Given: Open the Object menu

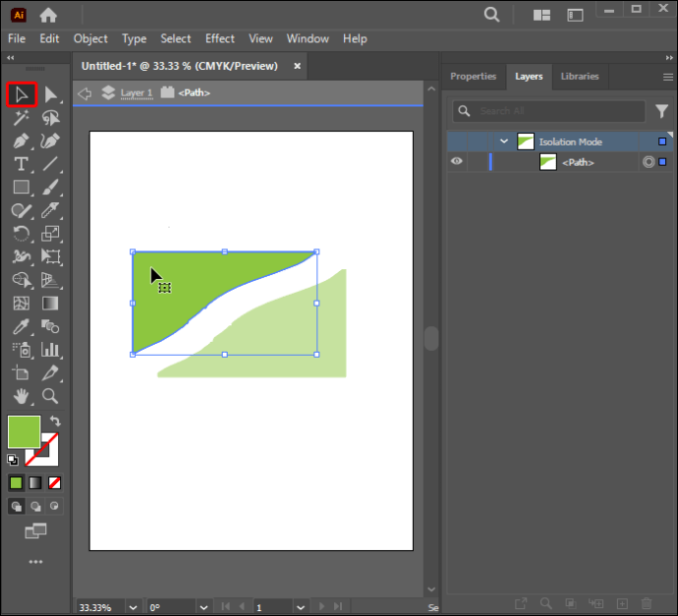Looking at the screenshot, I should (90, 38).
